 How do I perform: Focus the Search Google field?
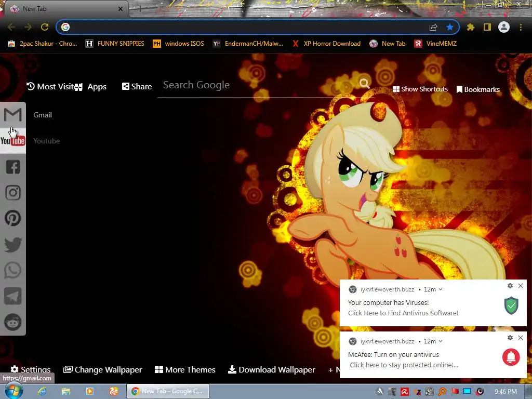tap(258, 85)
